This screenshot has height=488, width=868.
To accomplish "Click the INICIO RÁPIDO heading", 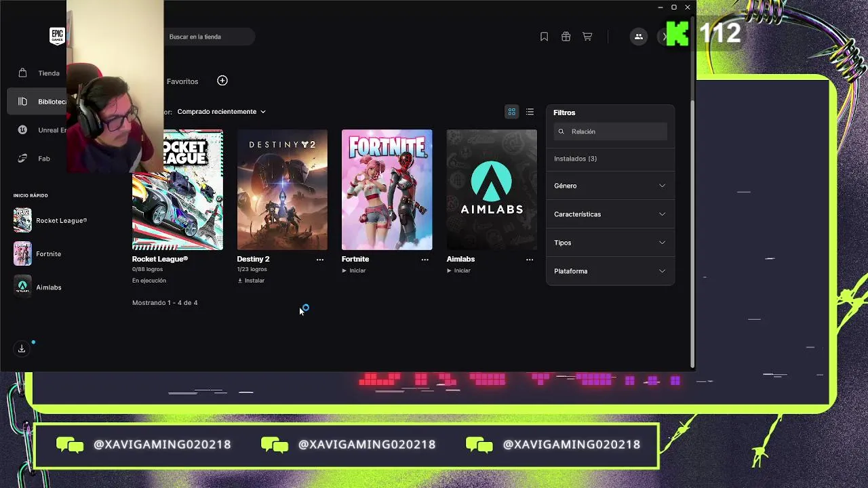I will [31, 195].
